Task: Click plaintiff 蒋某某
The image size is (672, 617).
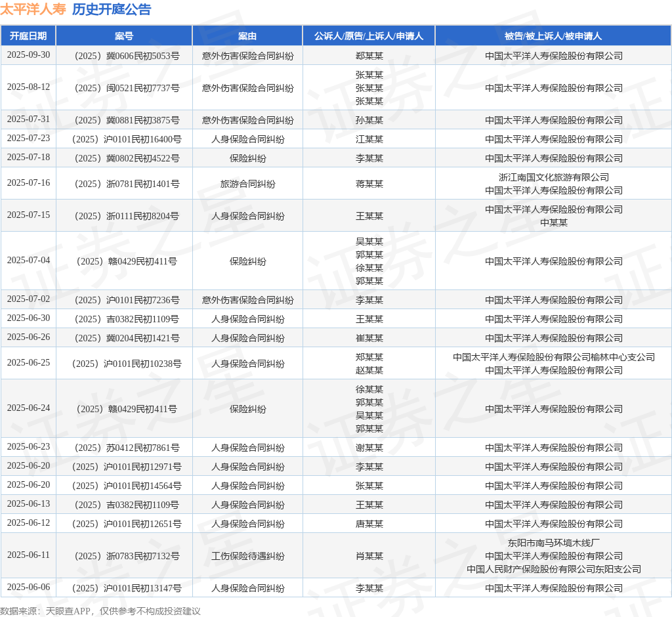Action: tap(369, 184)
